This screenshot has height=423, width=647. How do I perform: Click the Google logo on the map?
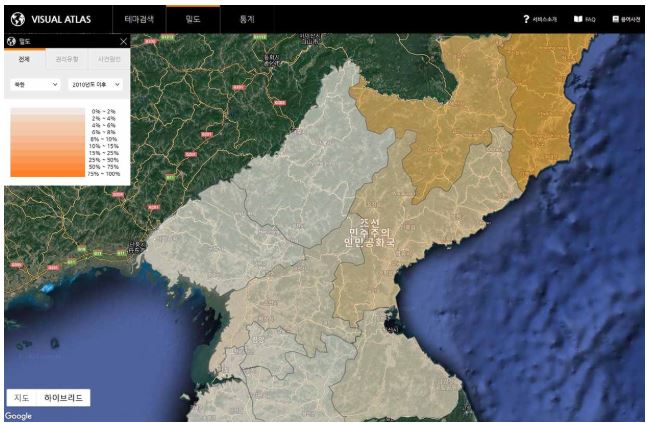(x=18, y=416)
